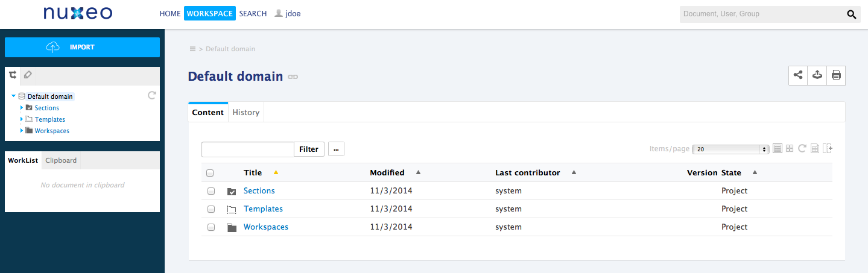
Task: Open the Items/page dropdown
Action: [x=731, y=149]
